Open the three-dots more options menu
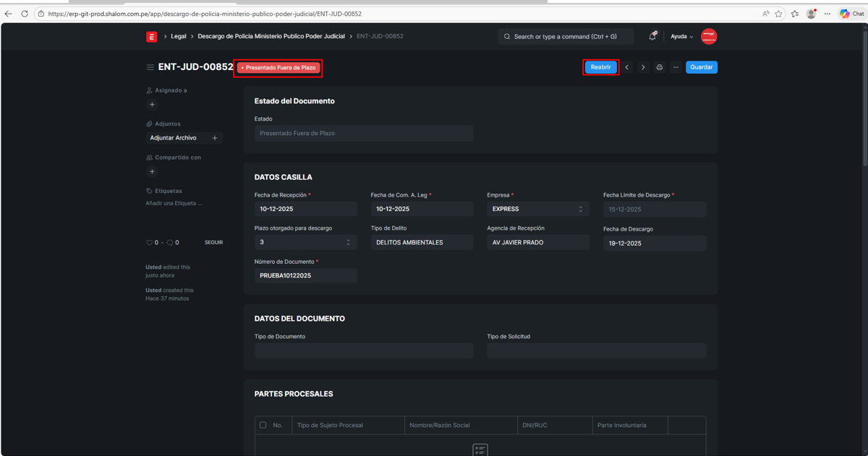The image size is (868, 456). tap(676, 67)
